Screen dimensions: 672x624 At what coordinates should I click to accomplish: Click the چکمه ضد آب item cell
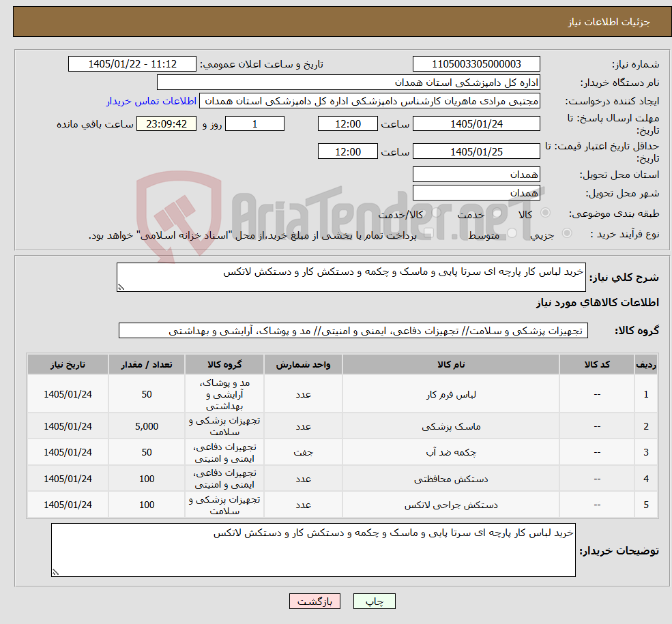tap(451, 452)
